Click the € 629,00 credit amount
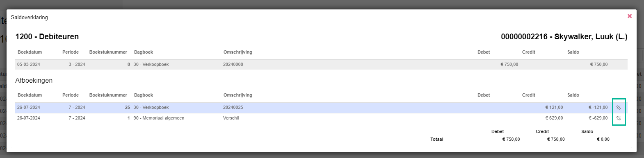The width and height of the screenshot is (644, 158). pos(554,118)
